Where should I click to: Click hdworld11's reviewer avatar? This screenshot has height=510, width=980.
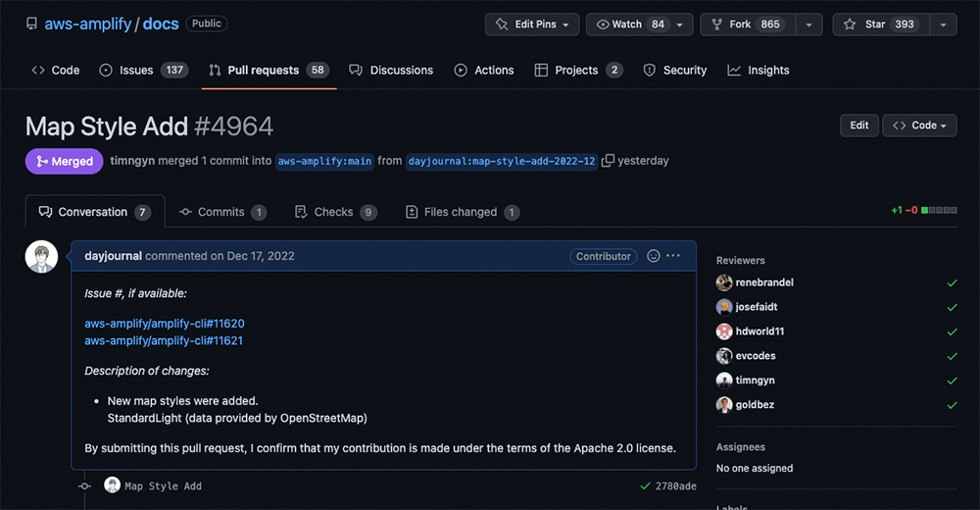point(724,331)
